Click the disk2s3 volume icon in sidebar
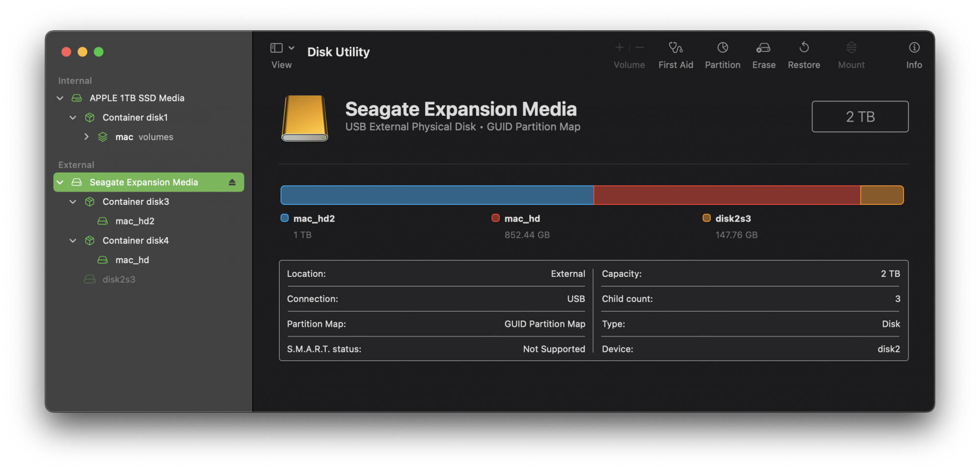980x472 pixels. 90,279
